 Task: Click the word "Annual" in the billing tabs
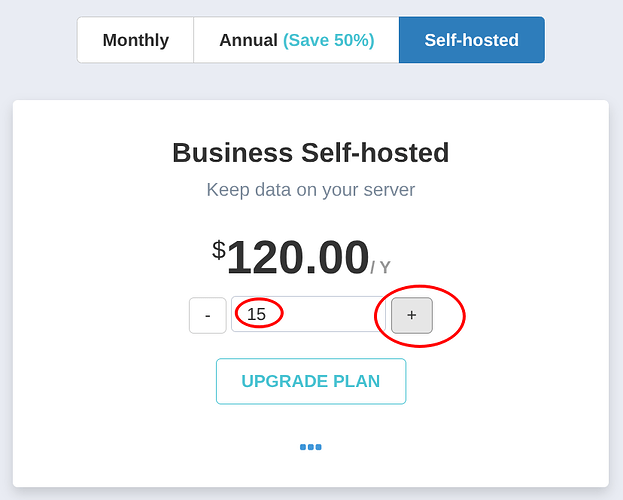pyautogui.click(x=248, y=40)
